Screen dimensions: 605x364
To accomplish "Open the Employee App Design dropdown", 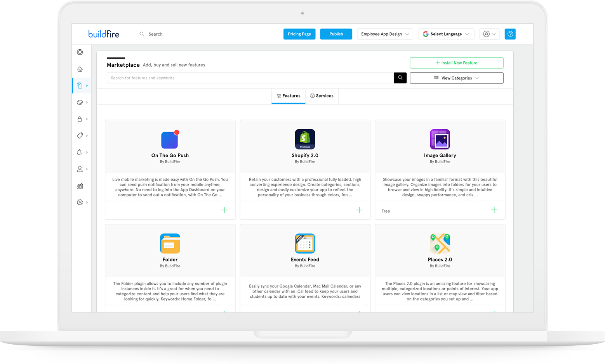I will 385,34.
